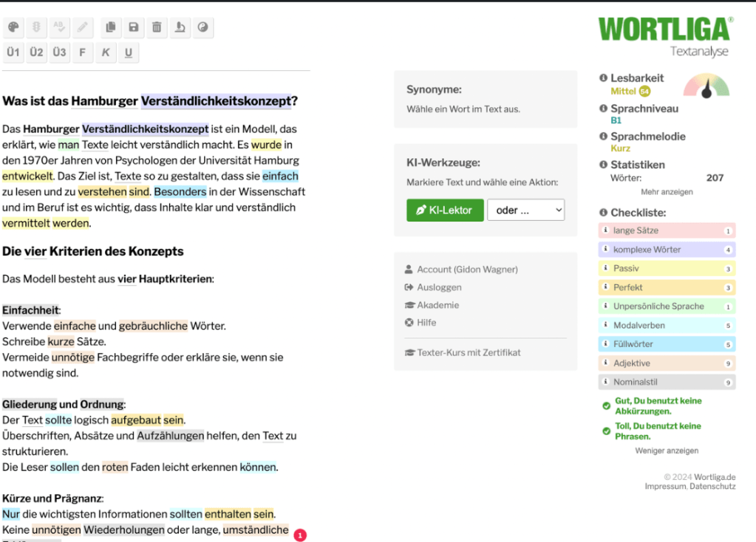
Task: Expand statistics with 'Mehr anzeigen'
Action: coord(667,192)
